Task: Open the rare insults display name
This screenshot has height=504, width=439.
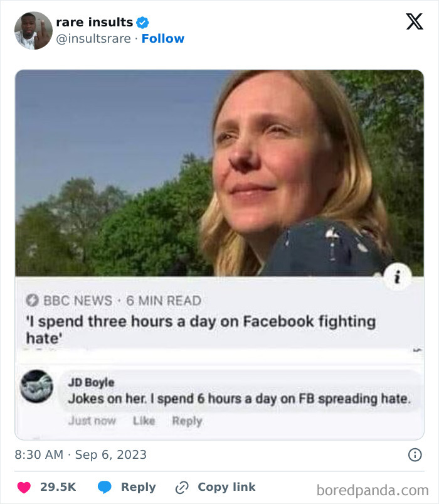Action: point(95,23)
